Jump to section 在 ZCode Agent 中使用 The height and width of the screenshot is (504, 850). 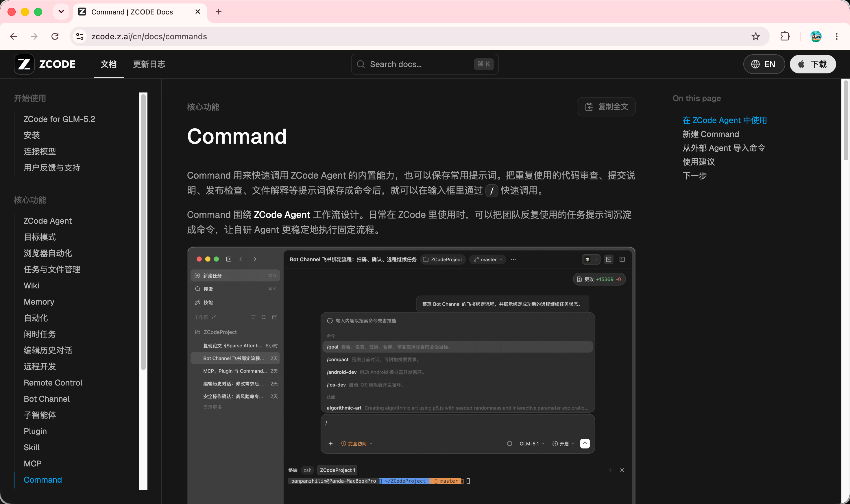pos(725,120)
